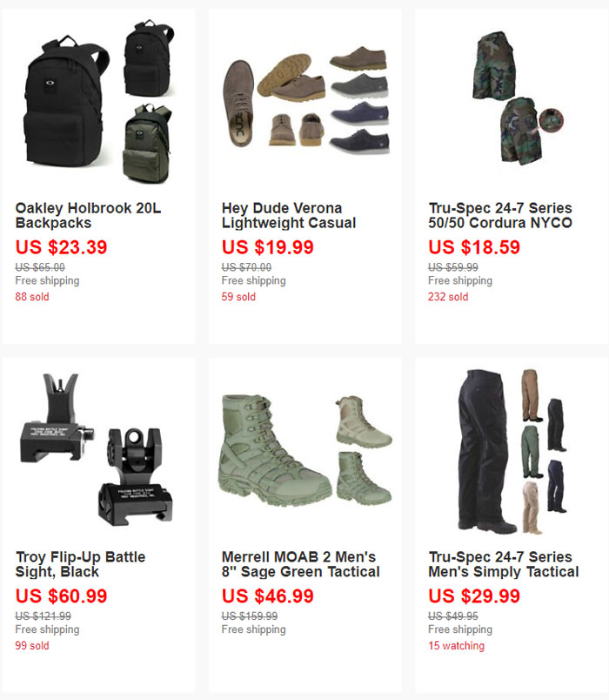Click the Oakley Holbrook 20L Backpacks title
Viewport: 609px width, 700px height.
pyautogui.click(x=89, y=215)
